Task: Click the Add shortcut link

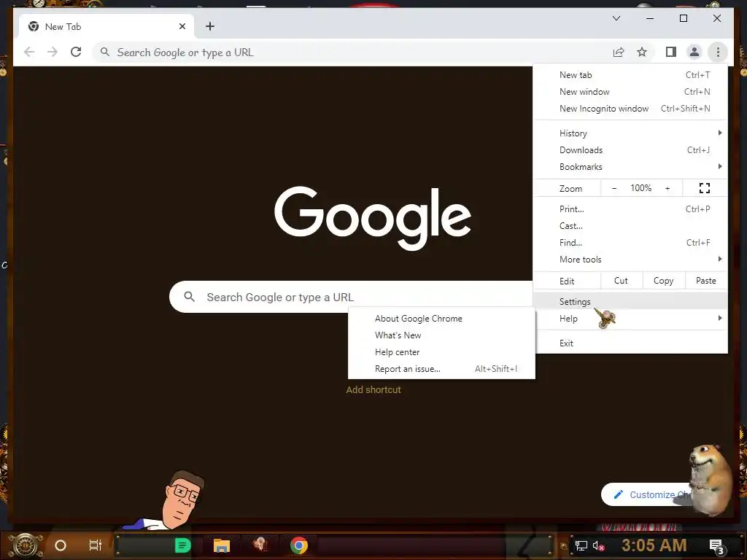Action: point(373,389)
